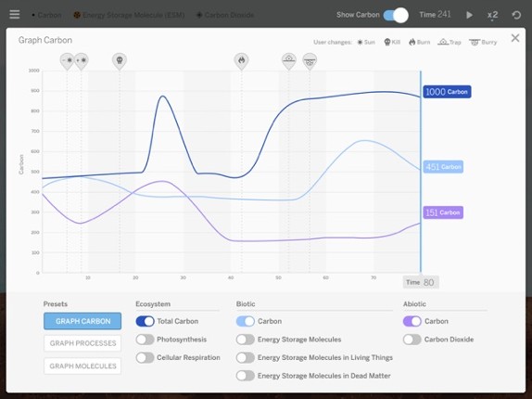Select the Graph Carbon preset
The image size is (532, 399).
82,321
